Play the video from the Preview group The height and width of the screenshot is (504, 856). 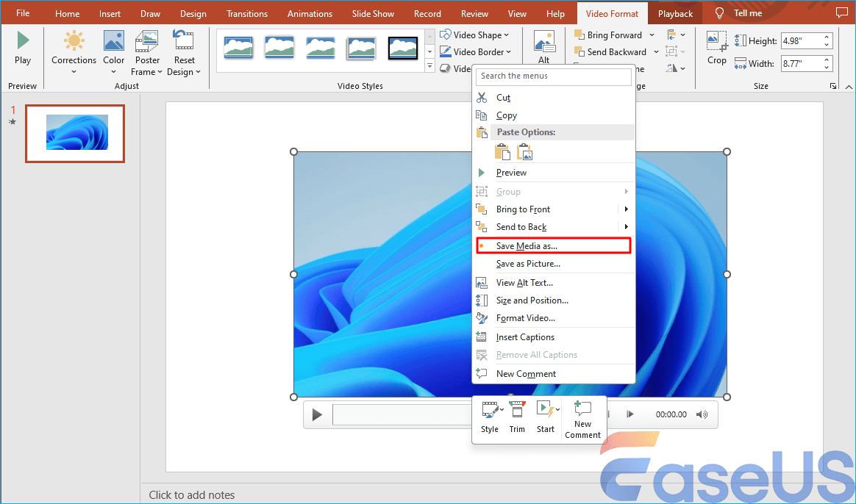pyautogui.click(x=23, y=48)
